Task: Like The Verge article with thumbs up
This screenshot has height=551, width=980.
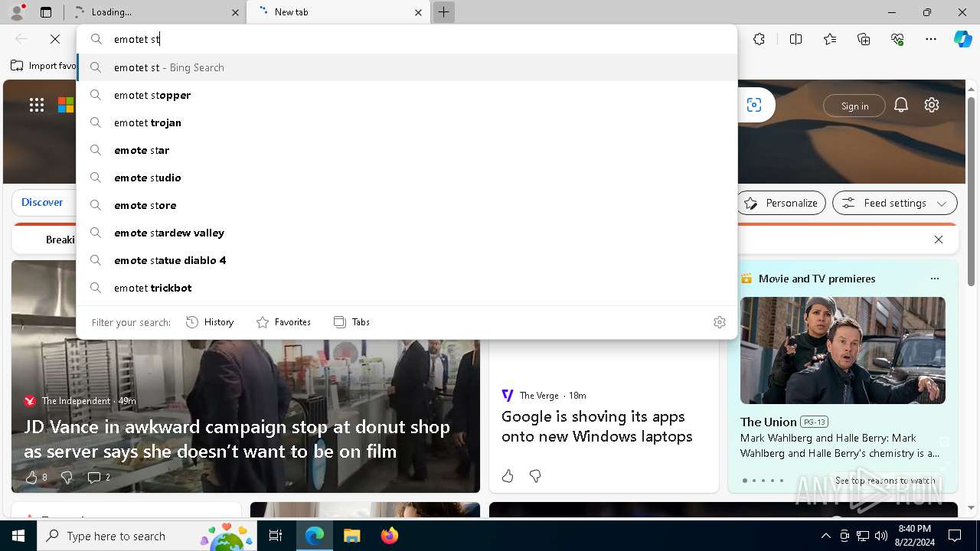Action: click(x=508, y=476)
